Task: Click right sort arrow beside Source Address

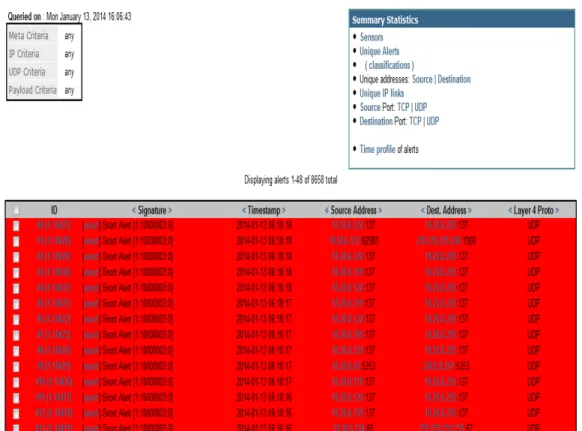Action: click(x=380, y=210)
